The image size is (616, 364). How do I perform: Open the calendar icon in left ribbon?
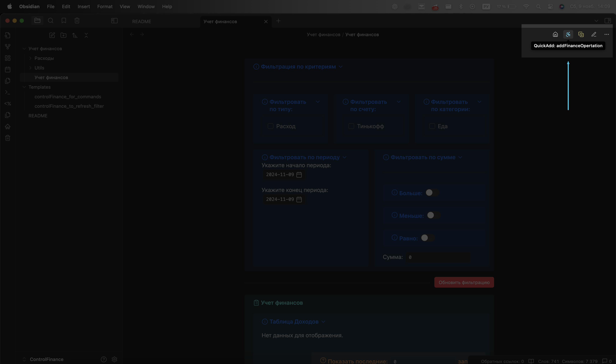pyautogui.click(x=8, y=70)
